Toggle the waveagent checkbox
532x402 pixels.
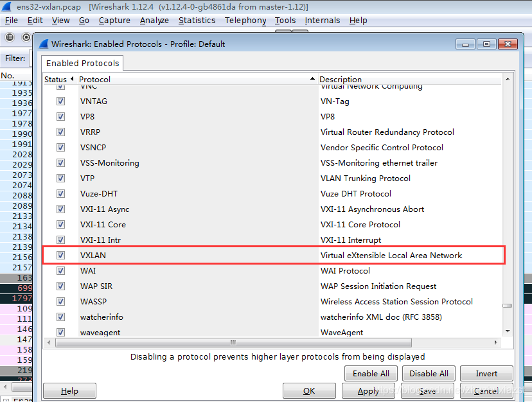pos(61,332)
